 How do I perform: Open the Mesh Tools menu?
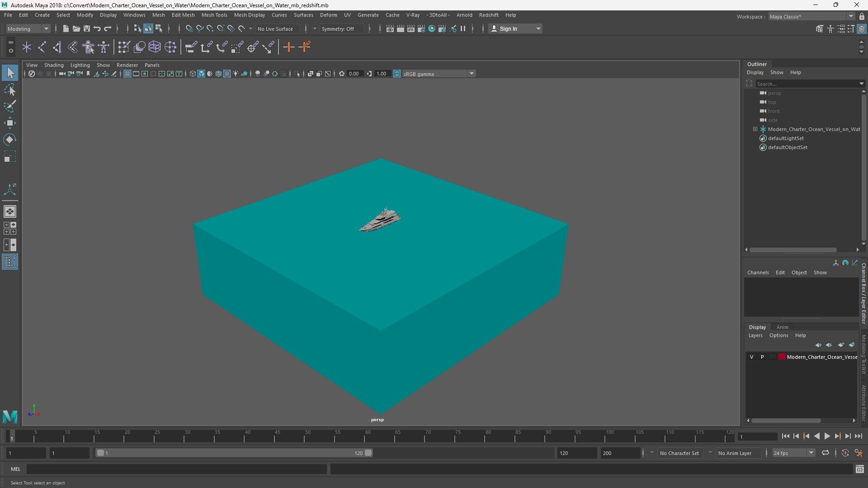click(x=214, y=15)
